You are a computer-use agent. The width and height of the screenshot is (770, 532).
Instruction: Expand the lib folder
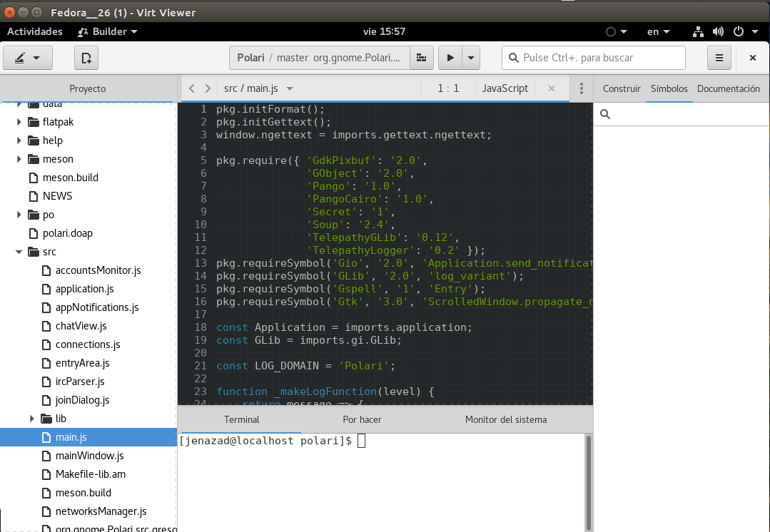pyautogui.click(x=31, y=419)
